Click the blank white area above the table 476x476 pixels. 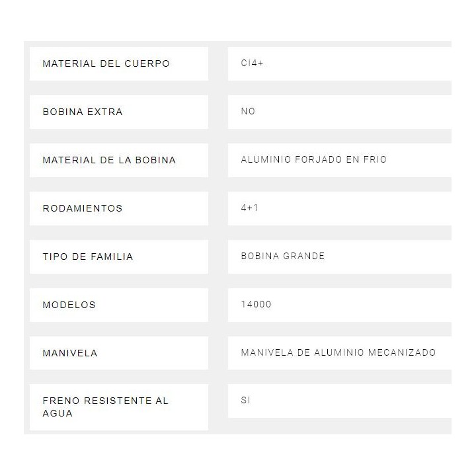click(238, 20)
